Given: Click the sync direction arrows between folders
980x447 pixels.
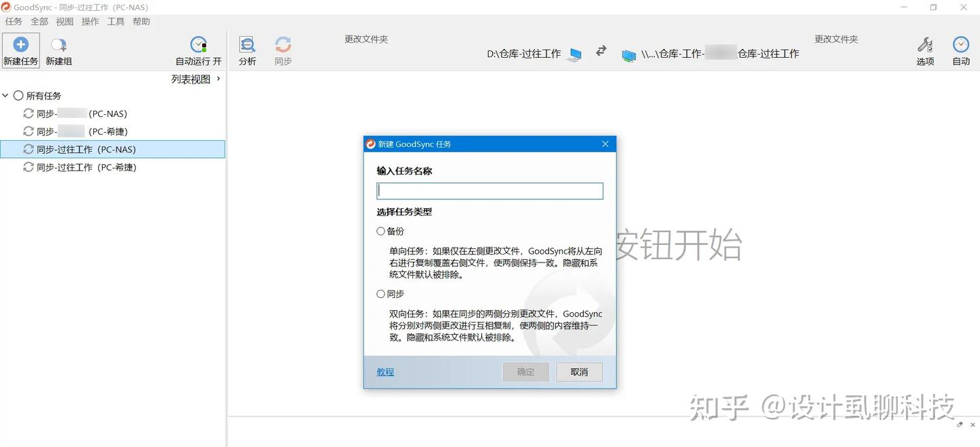Looking at the screenshot, I should pos(601,51).
